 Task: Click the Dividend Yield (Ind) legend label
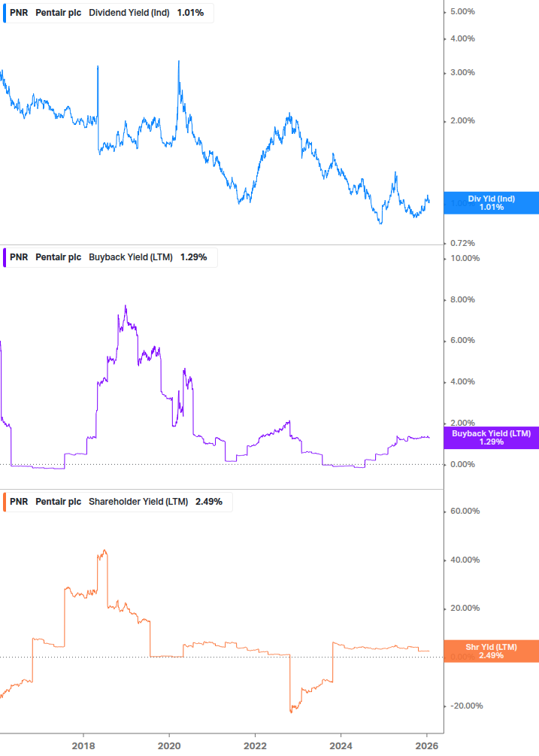(x=129, y=13)
